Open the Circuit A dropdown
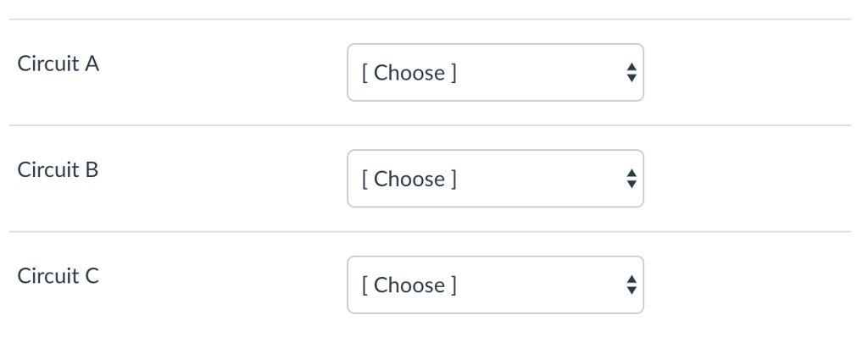The image size is (868, 354). [495, 73]
